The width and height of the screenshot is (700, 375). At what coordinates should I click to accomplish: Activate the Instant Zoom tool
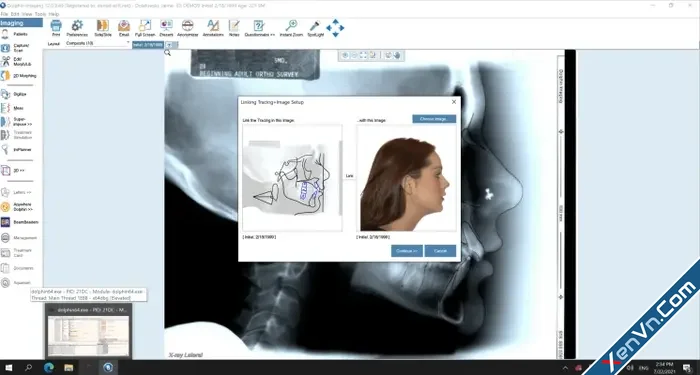pyautogui.click(x=292, y=28)
